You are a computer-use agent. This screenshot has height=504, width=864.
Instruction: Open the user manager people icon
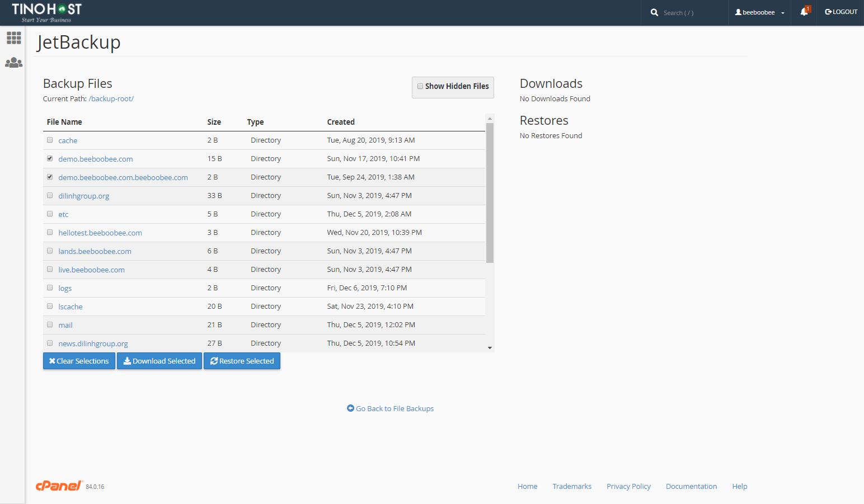[13, 63]
